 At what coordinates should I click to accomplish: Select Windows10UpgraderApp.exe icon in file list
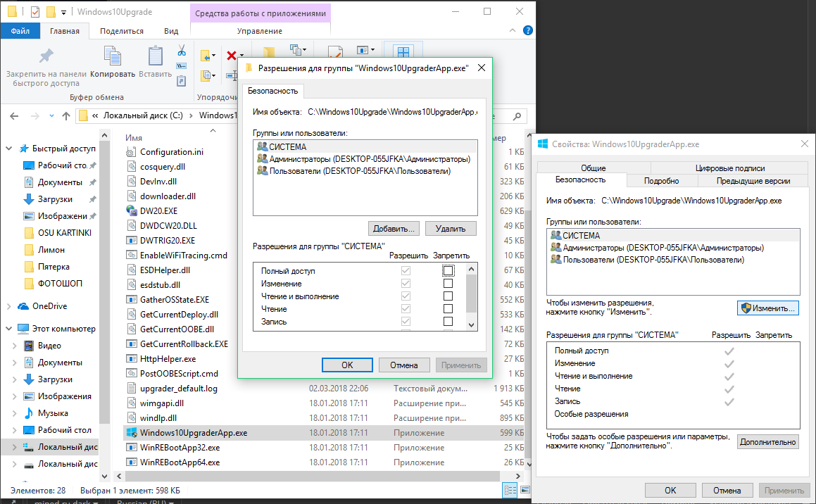click(131, 433)
